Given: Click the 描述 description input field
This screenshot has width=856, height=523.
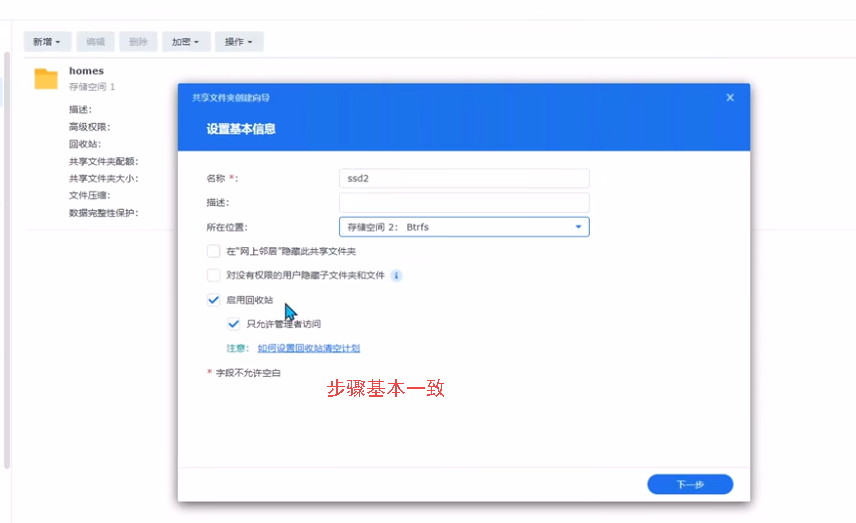Looking at the screenshot, I should click(464, 203).
